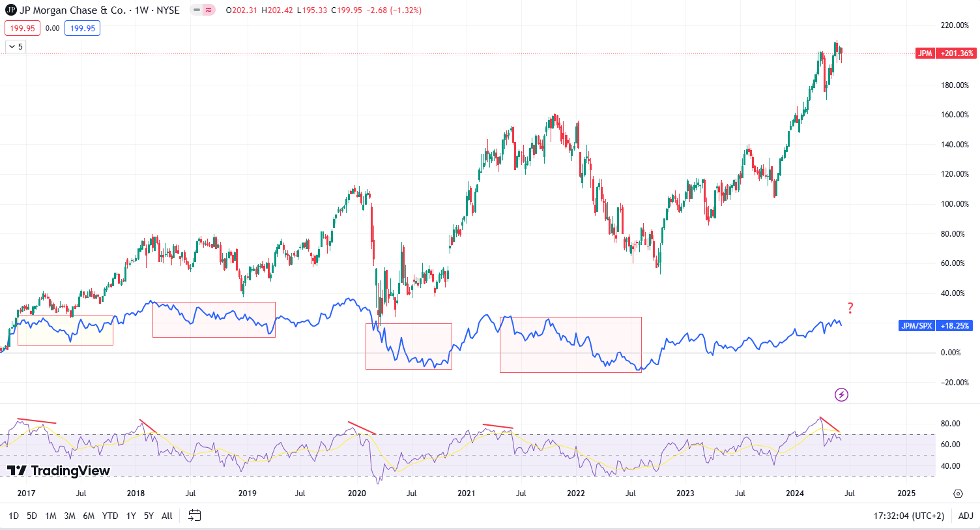The height and width of the screenshot is (530, 980).
Task: Click the −2.68 (−1.32%) change value
Action: [394, 10]
